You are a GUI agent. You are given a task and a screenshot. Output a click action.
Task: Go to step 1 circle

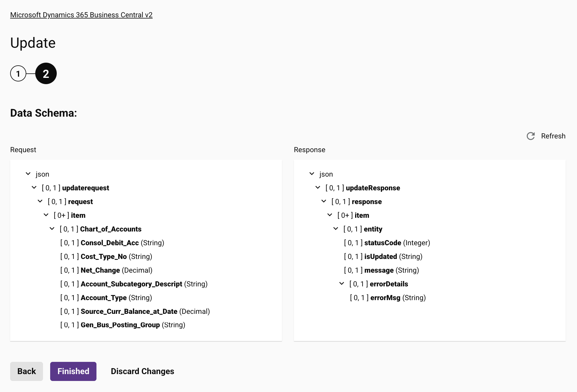tap(18, 73)
